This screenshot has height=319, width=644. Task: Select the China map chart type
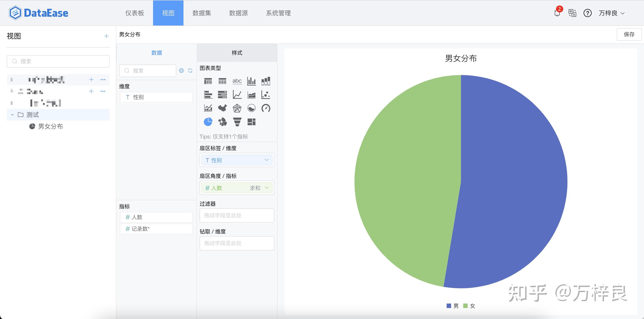pos(222,108)
